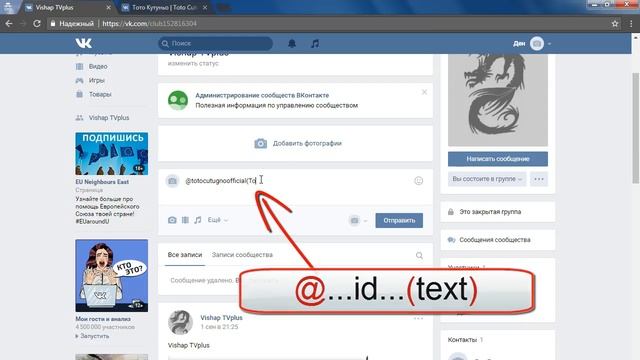
Task: Open EU Neighbours East ad title
Action: [x=102, y=182]
